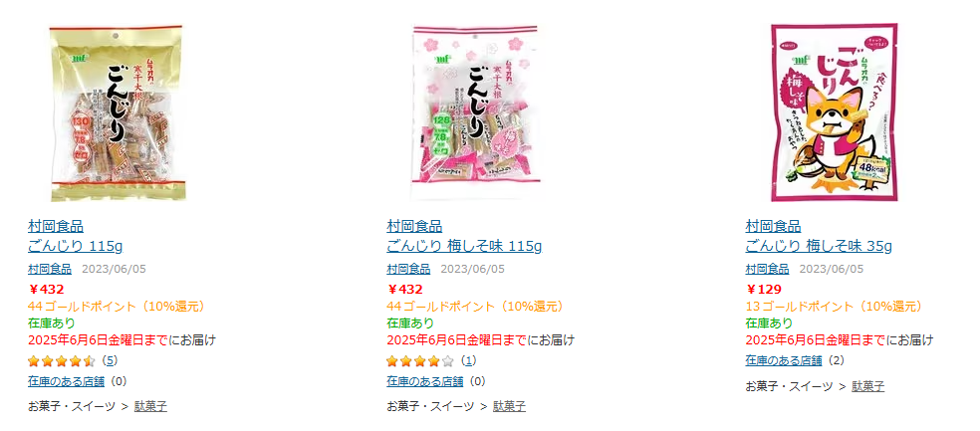The width and height of the screenshot is (980, 431).
Task: Click small 村岡食品 maker link under 35g product
Action: click(x=768, y=269)
